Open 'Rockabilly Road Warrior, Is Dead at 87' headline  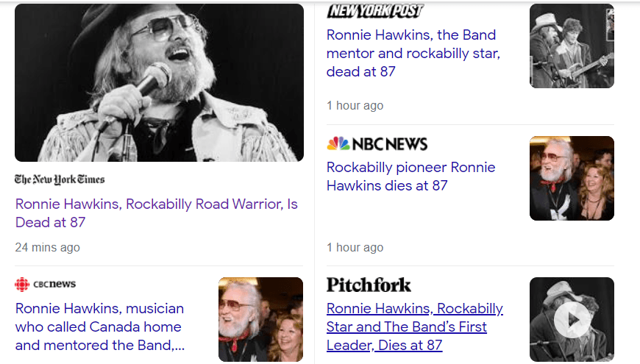click(156, 213)
